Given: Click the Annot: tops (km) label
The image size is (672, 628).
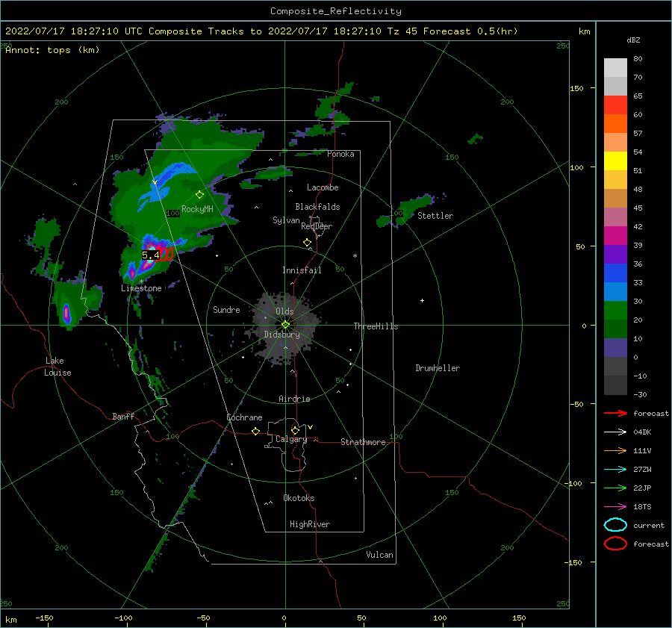Looking at the screenshot, I should coord(52,50).
